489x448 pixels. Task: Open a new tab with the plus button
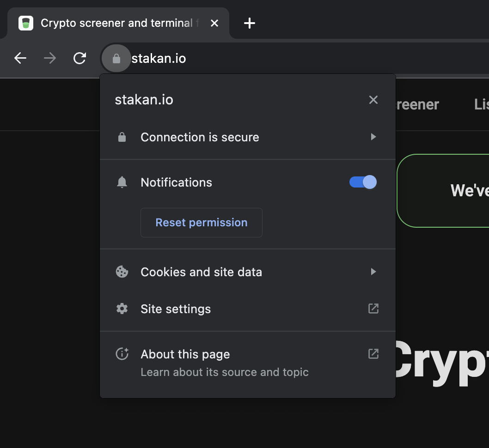click(249, 23)
